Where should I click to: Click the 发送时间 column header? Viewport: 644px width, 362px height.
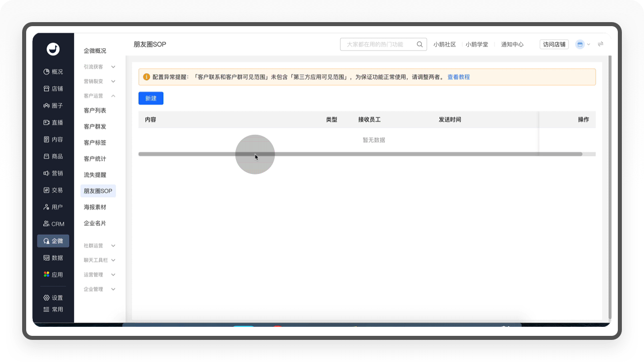click(x=450, y=120)
